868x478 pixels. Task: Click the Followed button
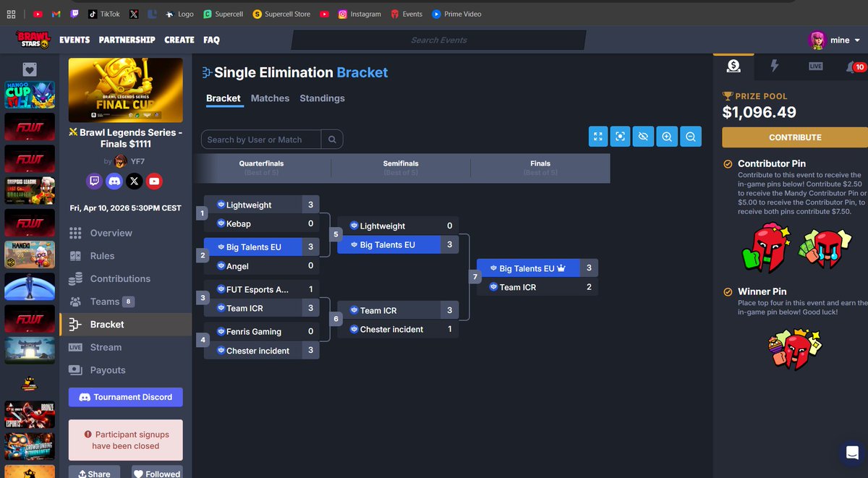pos(156,474)
